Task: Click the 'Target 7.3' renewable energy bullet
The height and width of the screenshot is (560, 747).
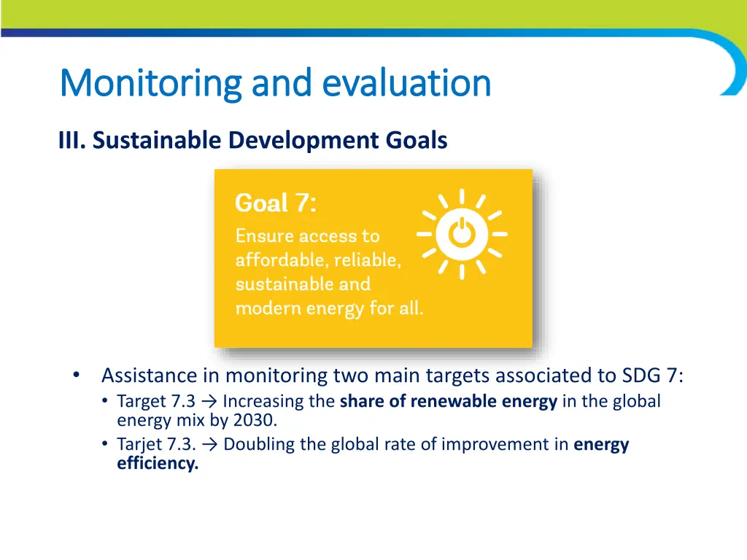Action: click(389, 411)
